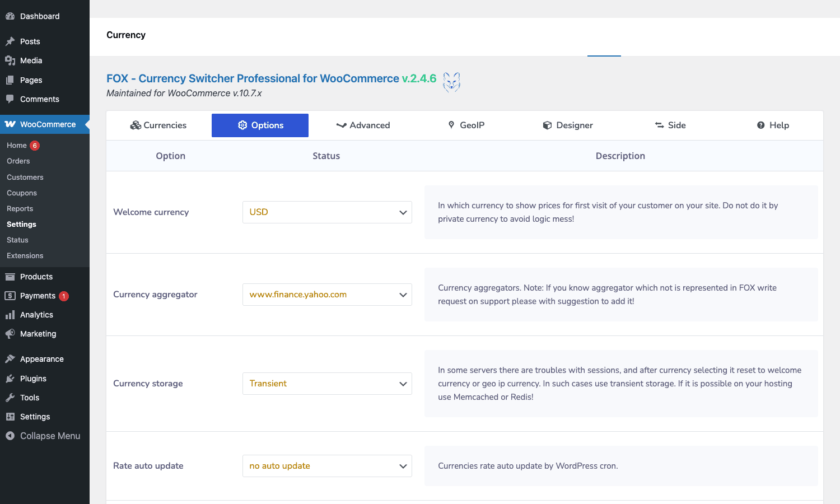Image resolution: width=840 pixels, height=504 pixels.
Task: Click the GeoIP map pin icon
Action: [x=451, y=125]
